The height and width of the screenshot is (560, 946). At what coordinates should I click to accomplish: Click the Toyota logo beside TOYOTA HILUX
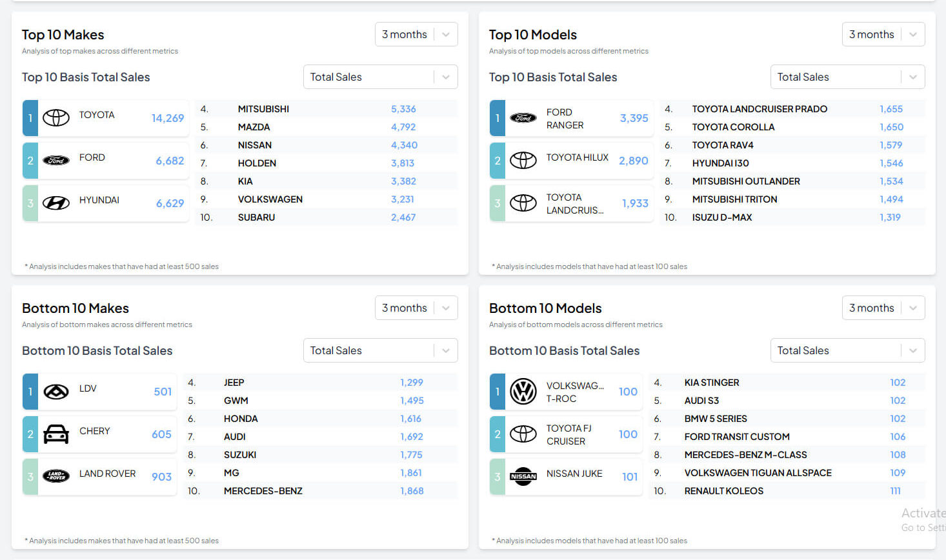(x=523, y=161)
